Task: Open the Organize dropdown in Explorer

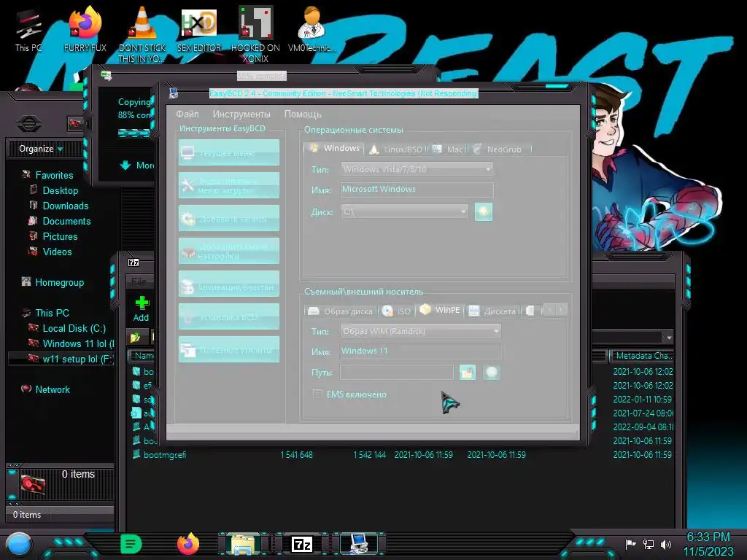Action: click(x=41, y=149)
